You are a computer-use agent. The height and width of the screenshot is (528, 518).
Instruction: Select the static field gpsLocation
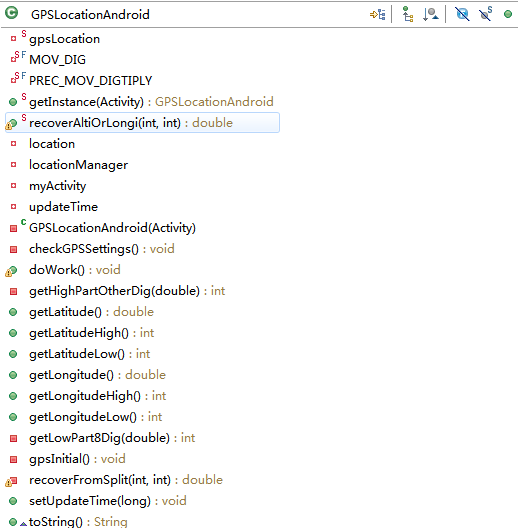click(64, 39)
